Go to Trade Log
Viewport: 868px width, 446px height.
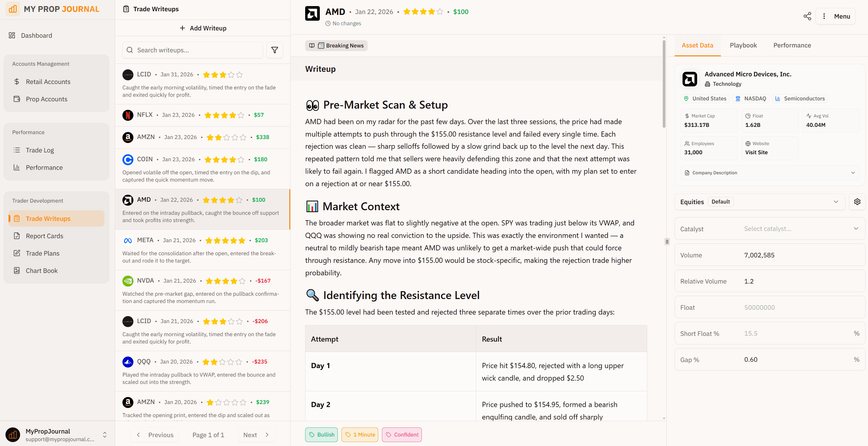click(57, 150)
